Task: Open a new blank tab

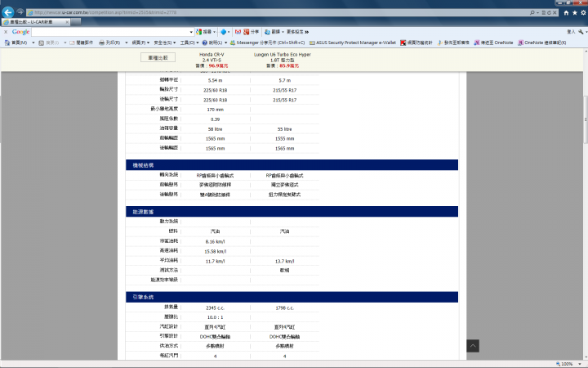Action: point(76,22)
